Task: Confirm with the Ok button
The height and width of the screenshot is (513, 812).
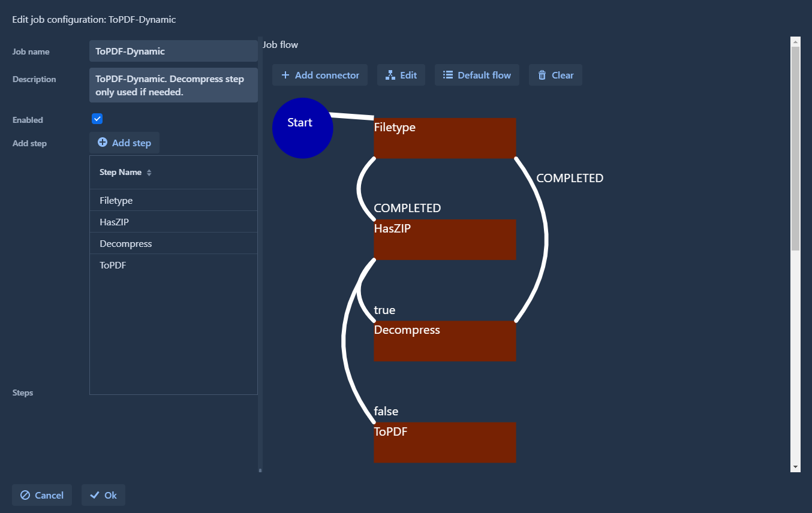Action: pyautogui.click(x=103, y=495)
